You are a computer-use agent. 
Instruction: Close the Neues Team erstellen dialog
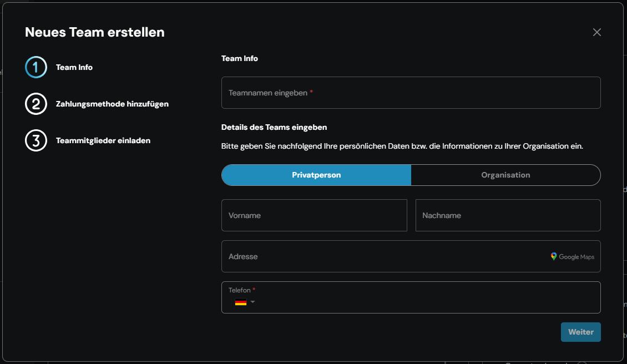click(596, 32)
